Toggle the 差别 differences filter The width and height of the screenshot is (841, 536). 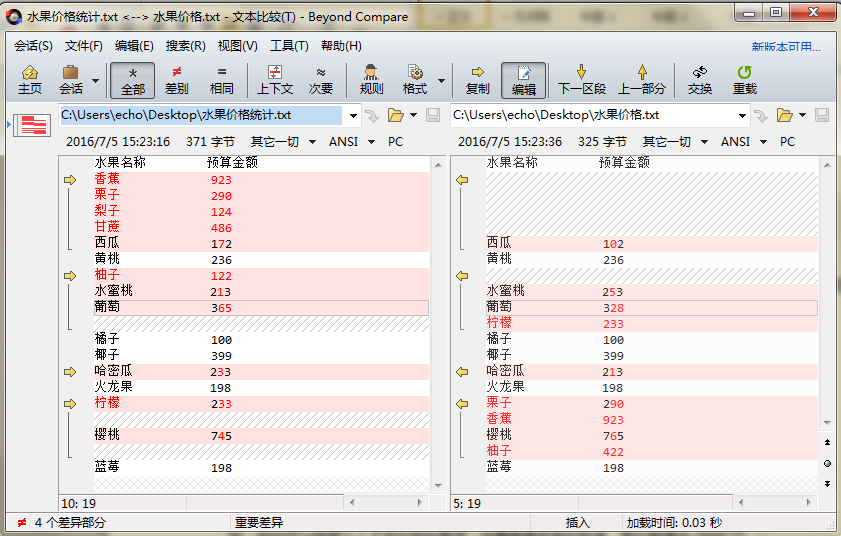tap(176, 80)
